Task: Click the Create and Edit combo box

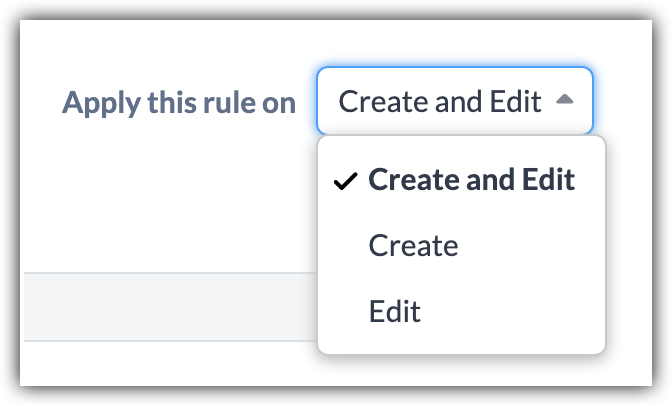Action: (455, 101)
